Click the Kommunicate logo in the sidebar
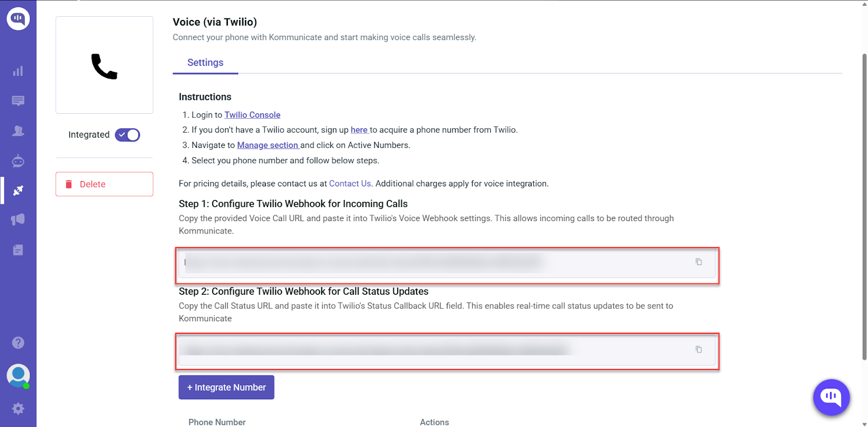This screenshot has width=868, height=427. (x=18, y=18)
